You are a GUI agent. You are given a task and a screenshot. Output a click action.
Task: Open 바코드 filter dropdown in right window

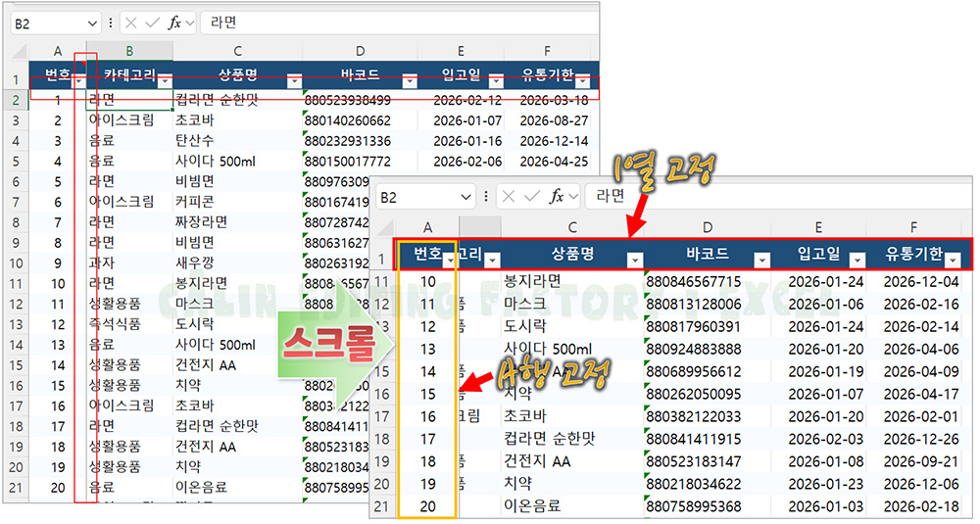761,261
